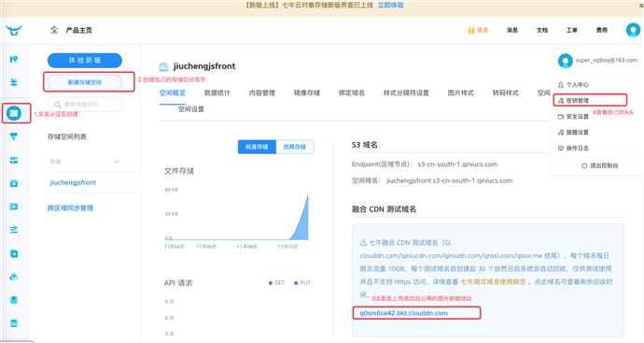Viewport: 644px width, 343px height.
Task: Open the jiuchengjsfront bucket in the list
Action: point(73,182)
